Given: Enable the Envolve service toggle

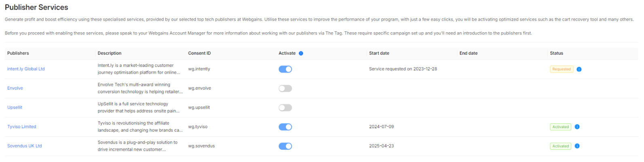Looking at the screenshot, I should (285, 88).
